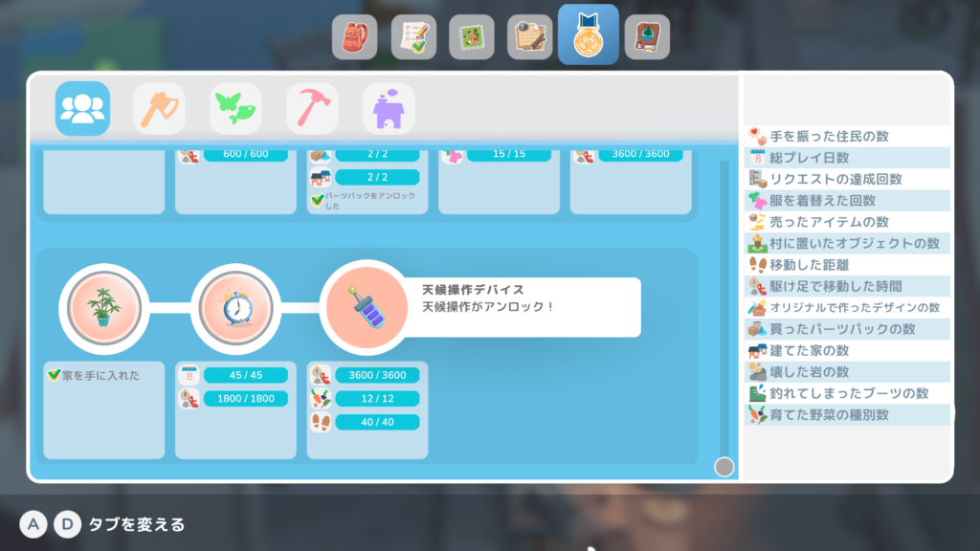This screenshot has width=980, height=551.
Task: Click the 1800 / 1800 progress bar
Action: (x=246, y=399)
